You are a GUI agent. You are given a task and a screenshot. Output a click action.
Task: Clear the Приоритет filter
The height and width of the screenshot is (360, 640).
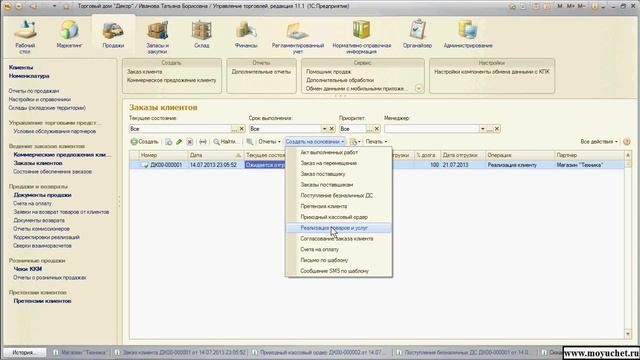tap(376, 129)
